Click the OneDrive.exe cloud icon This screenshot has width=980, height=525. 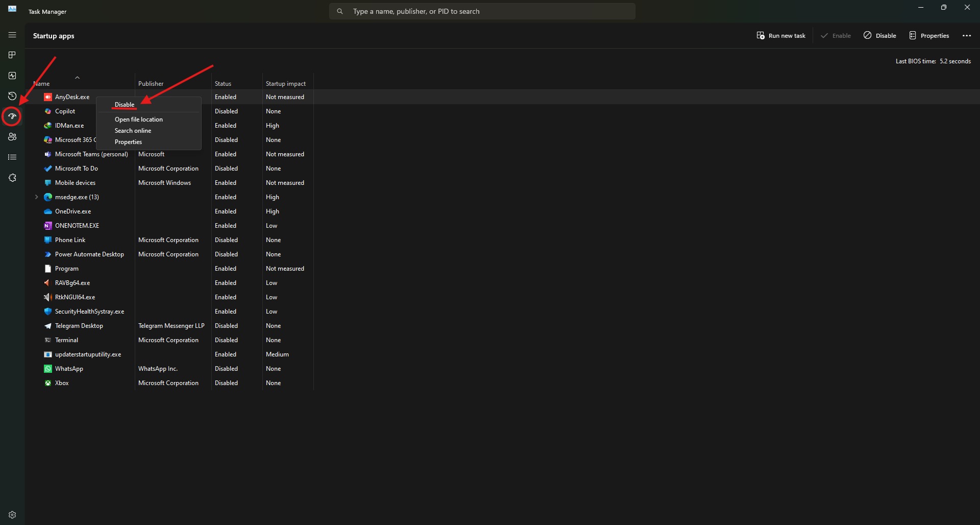(x=48, y=211)
